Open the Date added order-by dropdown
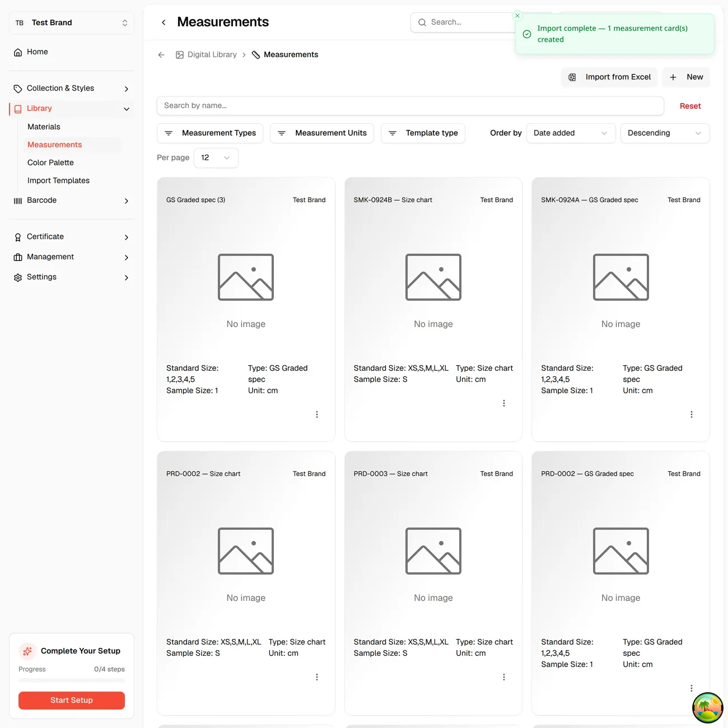This screenshot has width=728, height=728. pos(571,133)
